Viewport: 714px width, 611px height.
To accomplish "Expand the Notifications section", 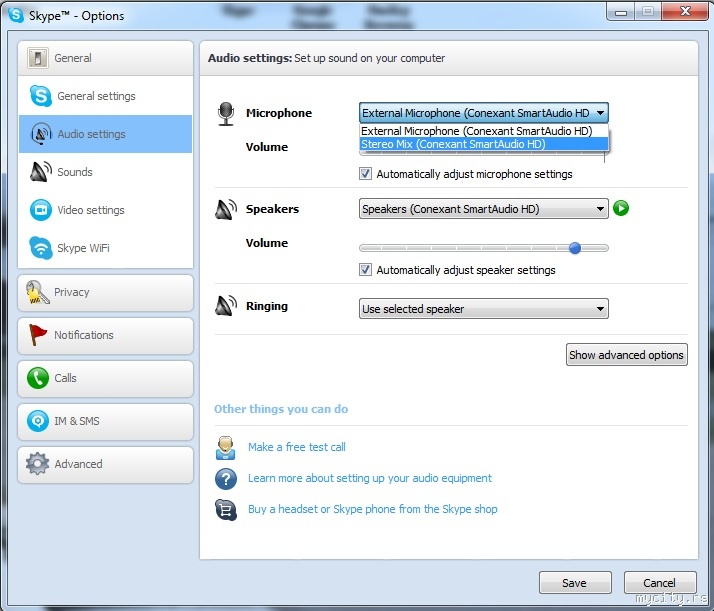I will 105,336.
